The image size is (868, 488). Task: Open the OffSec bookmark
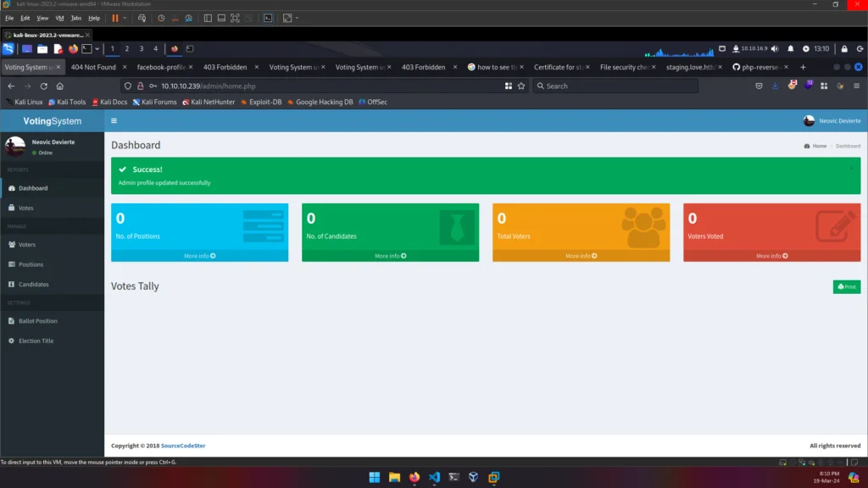click(x=373, y=102)
